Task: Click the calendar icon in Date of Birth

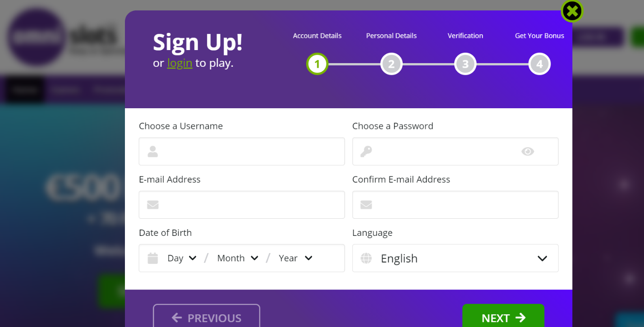Action: [x=153, y=258]
